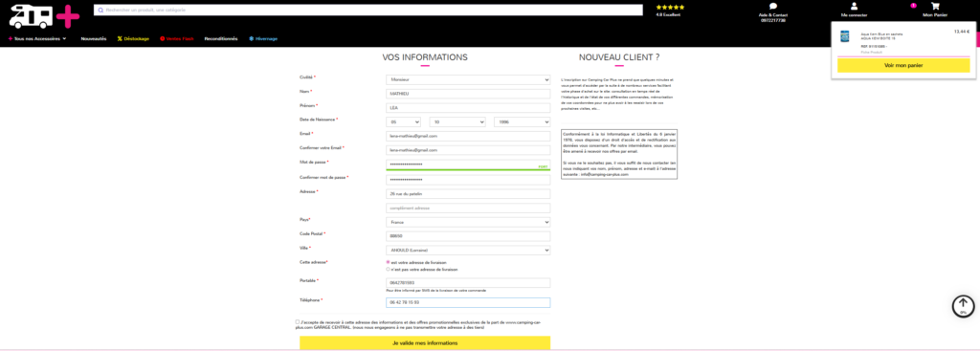The height and width of the screenshot is (351, 980).
Task: Open the Déstockage menu item
Action: [133, 38]
